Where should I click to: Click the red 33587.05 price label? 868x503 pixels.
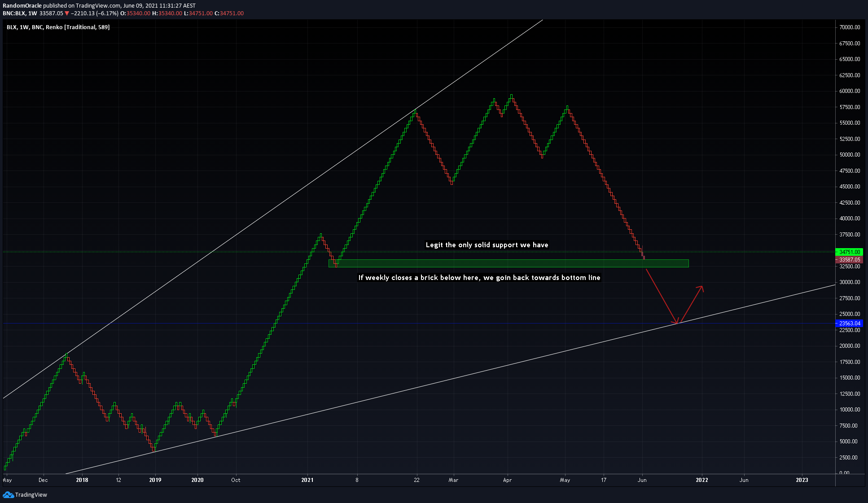(x=849, y=260)
